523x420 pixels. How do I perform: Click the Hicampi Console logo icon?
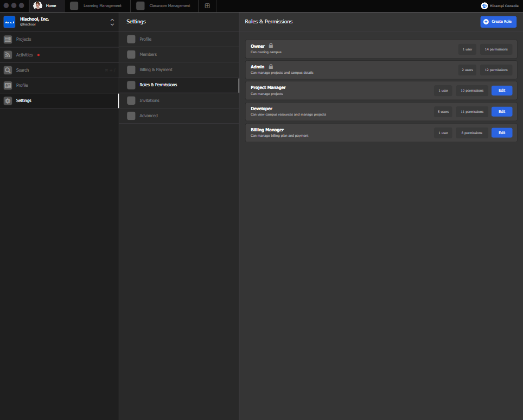coord(484,6)
